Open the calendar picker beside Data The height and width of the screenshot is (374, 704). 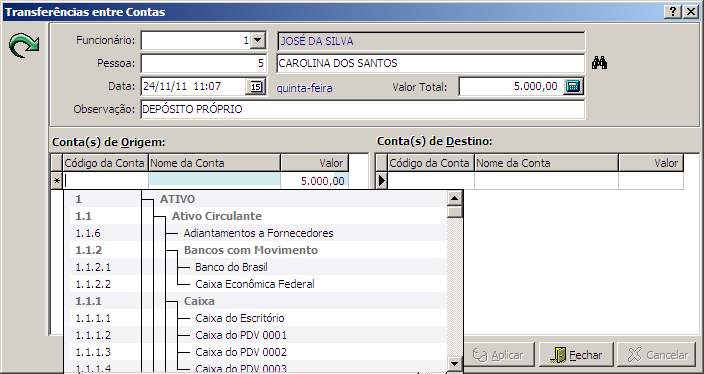pos(255,87)
